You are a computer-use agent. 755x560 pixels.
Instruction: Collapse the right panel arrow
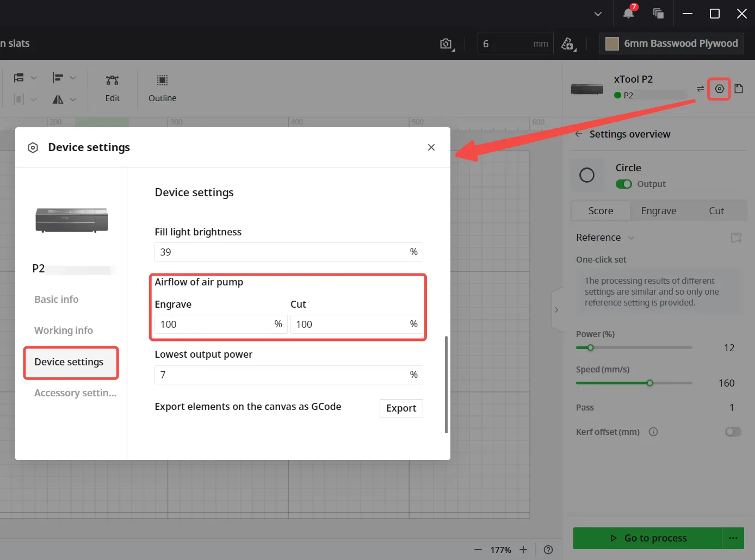556,310
